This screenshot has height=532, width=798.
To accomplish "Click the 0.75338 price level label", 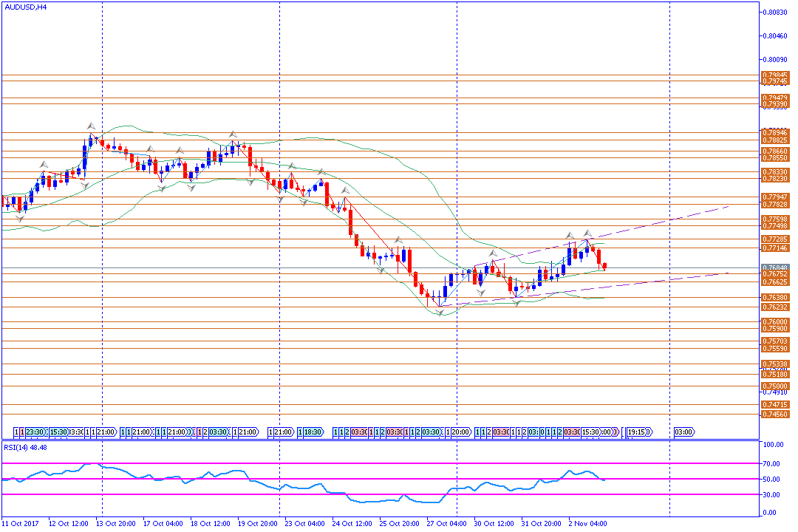I will (x=775, y=364).
